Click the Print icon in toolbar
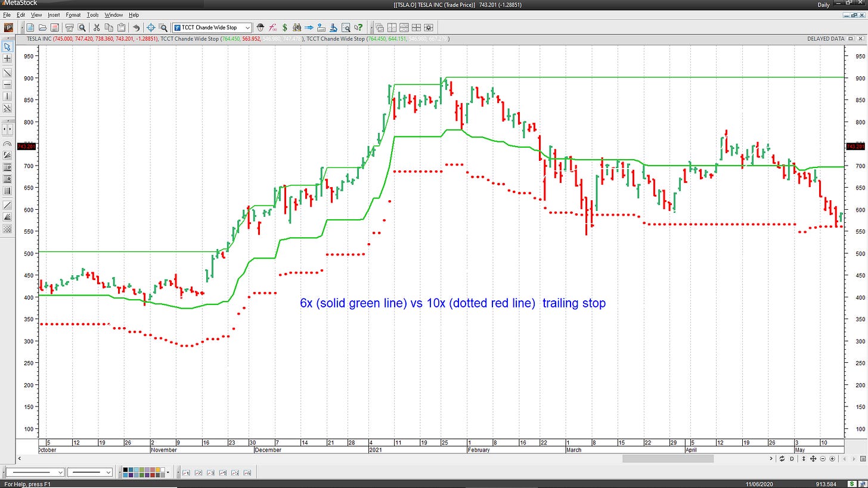This screenshot has width=868, height=488. coord(70,27)
